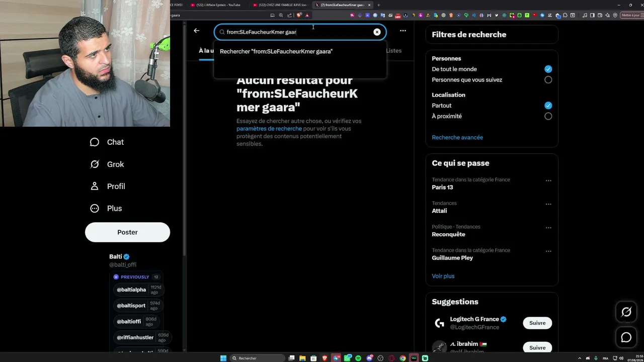Open the floating messages chat bubble button
This screenshot has height=362, width=644.
click(x=626, y=337)
